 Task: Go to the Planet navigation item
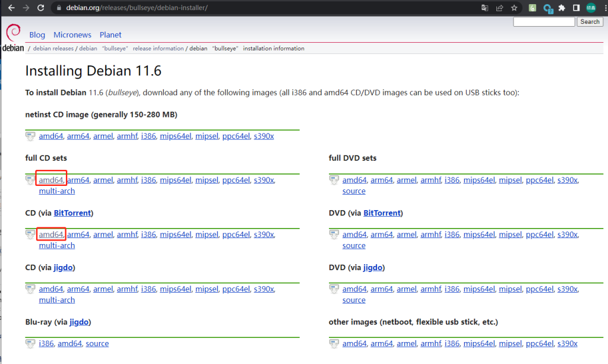coord(110,35)
